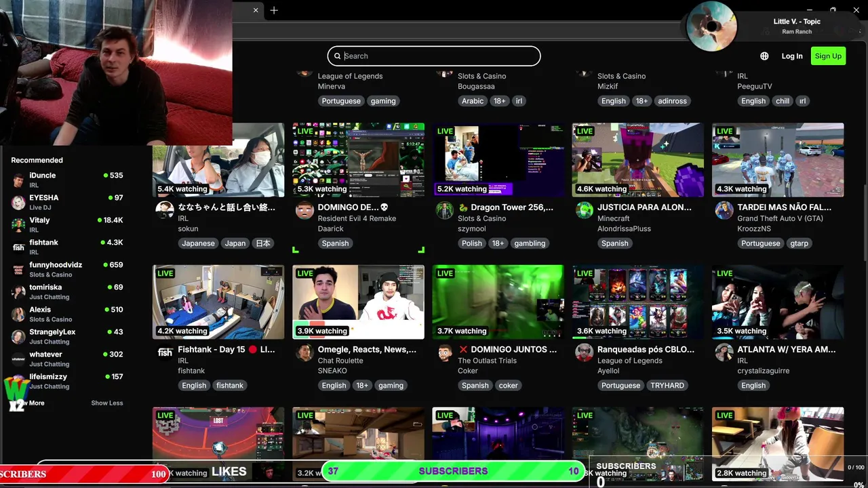Click the Resident Evil 4 Remake category link
The height and width of the screenshot is (488, 868).
point(357,218)
